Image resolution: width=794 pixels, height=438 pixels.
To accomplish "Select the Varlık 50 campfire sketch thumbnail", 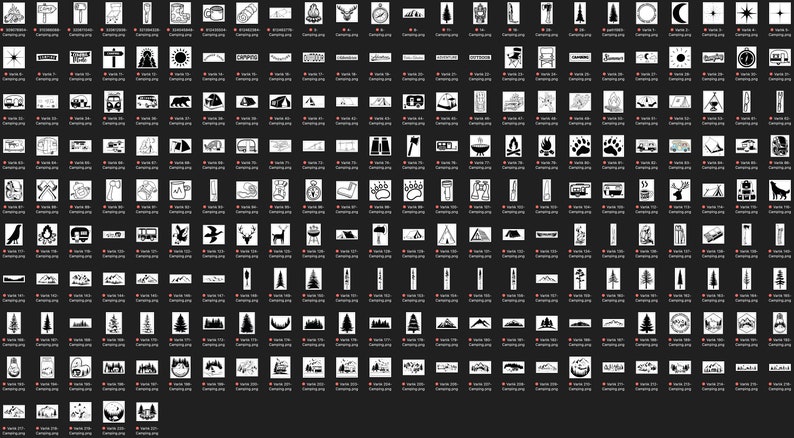I will pos(613,102).
